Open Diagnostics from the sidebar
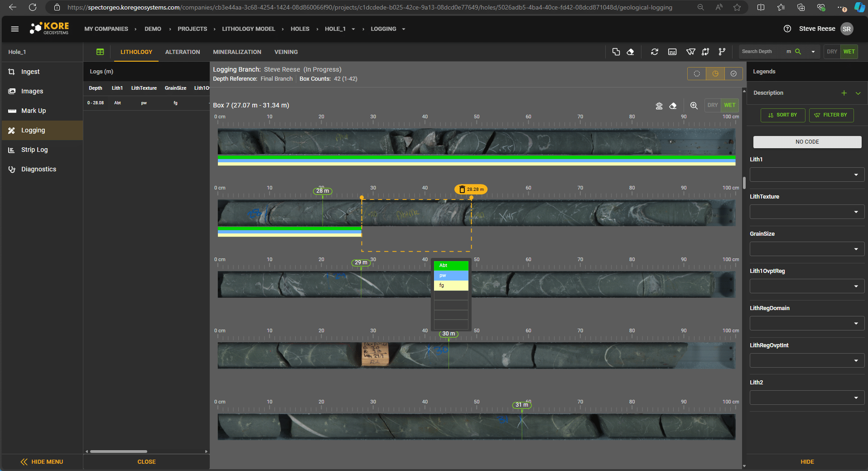The height and width of the screenshot is (471, 868). pyautogui.click(x=42, y=169)
